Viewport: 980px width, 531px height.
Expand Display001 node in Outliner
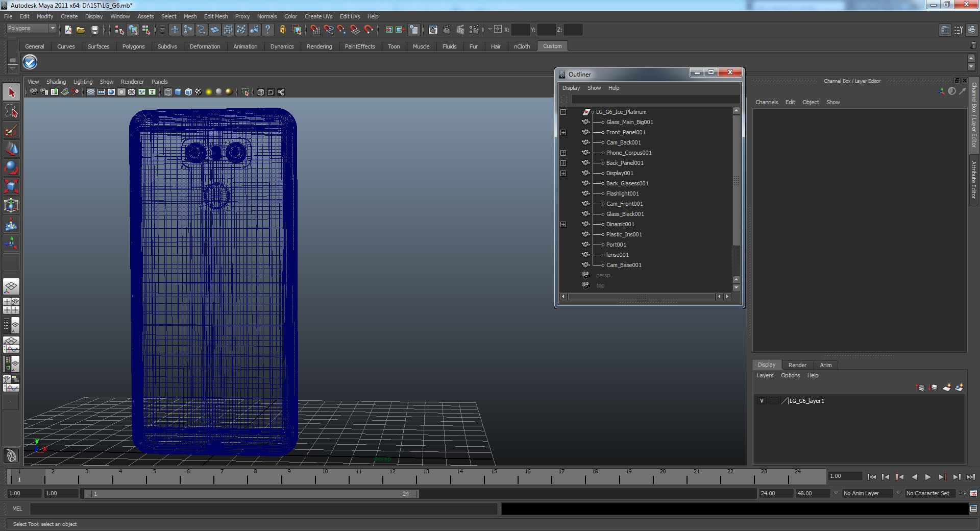(x=563, y=173)
